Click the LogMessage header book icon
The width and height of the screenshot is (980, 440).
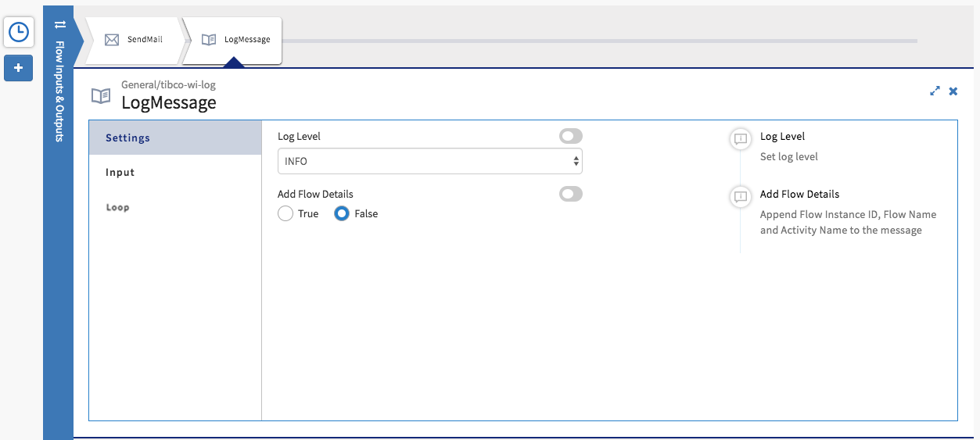(x=101, y=96)
